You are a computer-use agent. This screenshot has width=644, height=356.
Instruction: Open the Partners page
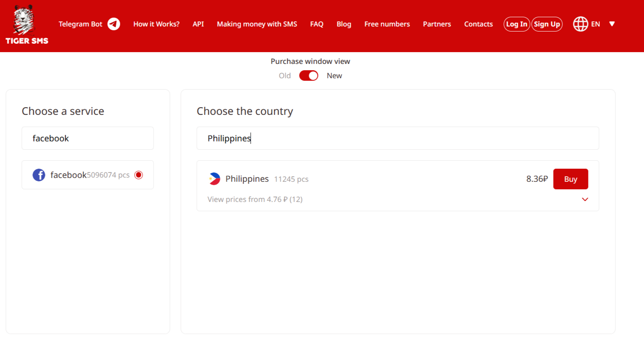[437, 24]
